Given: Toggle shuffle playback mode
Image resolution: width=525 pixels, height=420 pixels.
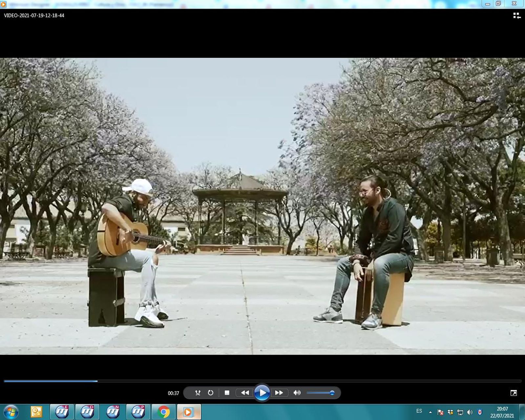Looking at the screenshot, I should pos(198,392).
